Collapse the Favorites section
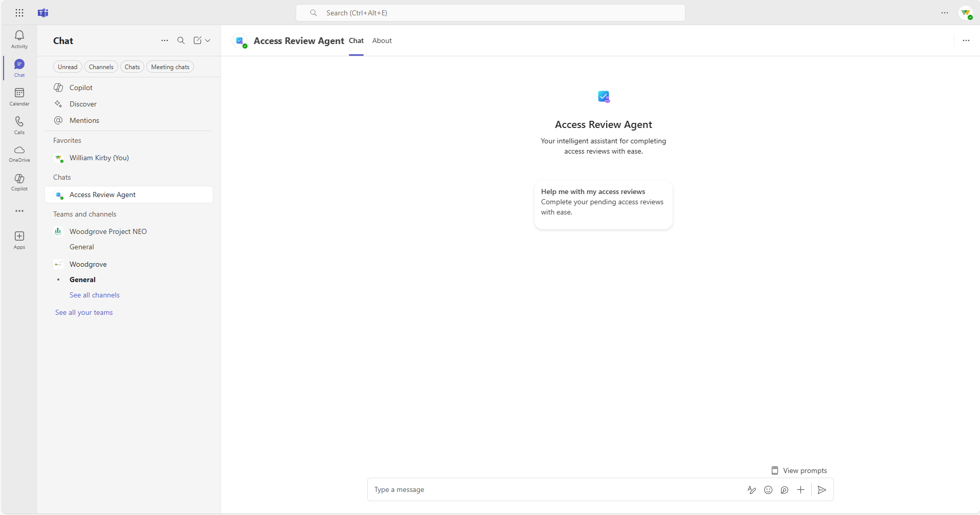The image size is (980, 515). 67,140
